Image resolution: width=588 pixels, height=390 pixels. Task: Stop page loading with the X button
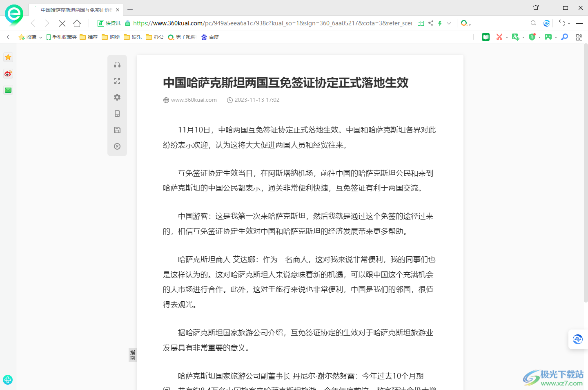[62, 23]
